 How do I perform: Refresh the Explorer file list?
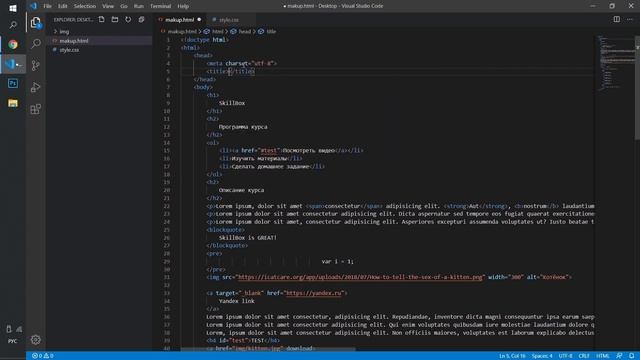click(128, 20)
